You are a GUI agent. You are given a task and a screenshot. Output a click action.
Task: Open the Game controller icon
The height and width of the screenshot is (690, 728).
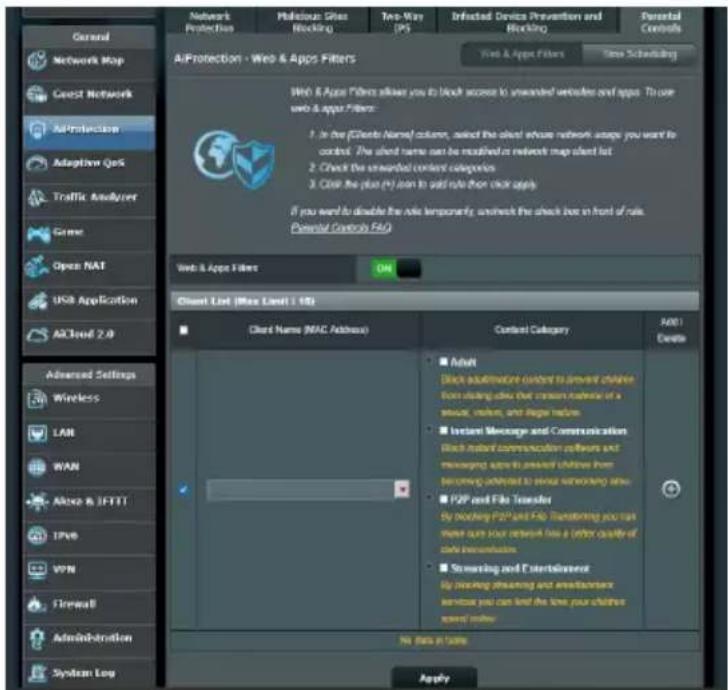[38, 234]
